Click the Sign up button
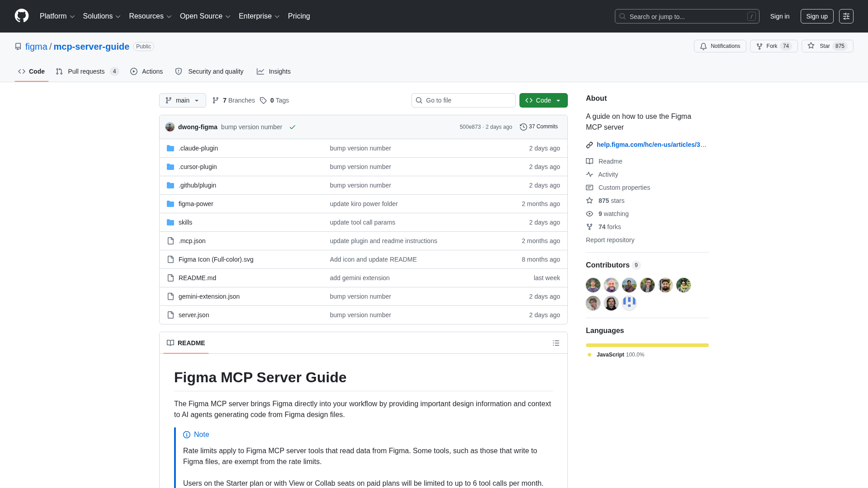This screenshot has height=488, width=868. [x=816, y=16]
